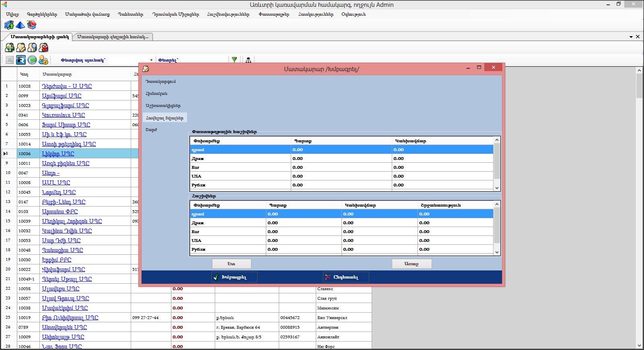Switch to the Հիմնական section in dialog
644x350 pixels.
[x=156, y=94]
